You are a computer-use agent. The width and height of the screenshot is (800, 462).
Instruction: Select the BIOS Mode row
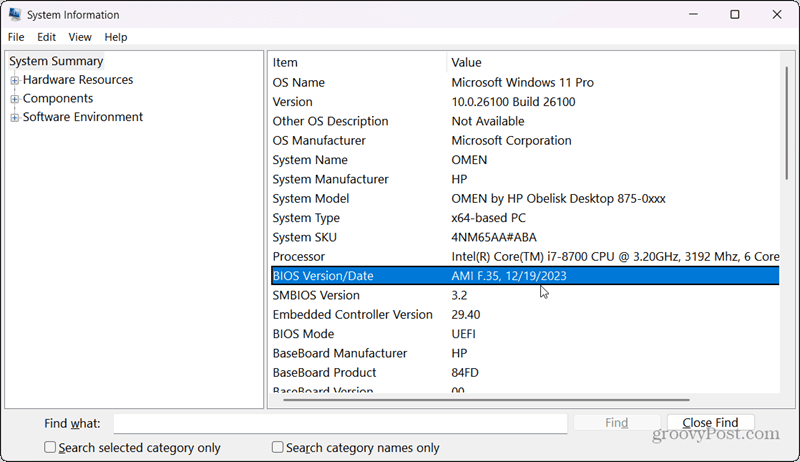[x=525, y=334]
